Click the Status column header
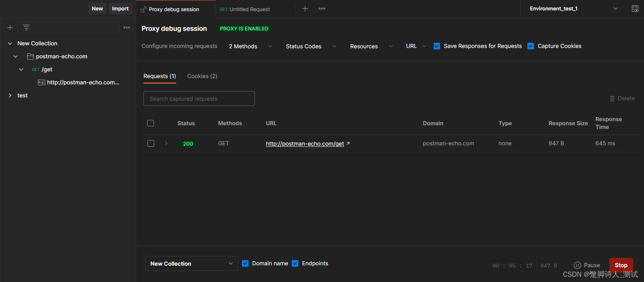This screenshot has width=644, height=282. pos(186,123)
